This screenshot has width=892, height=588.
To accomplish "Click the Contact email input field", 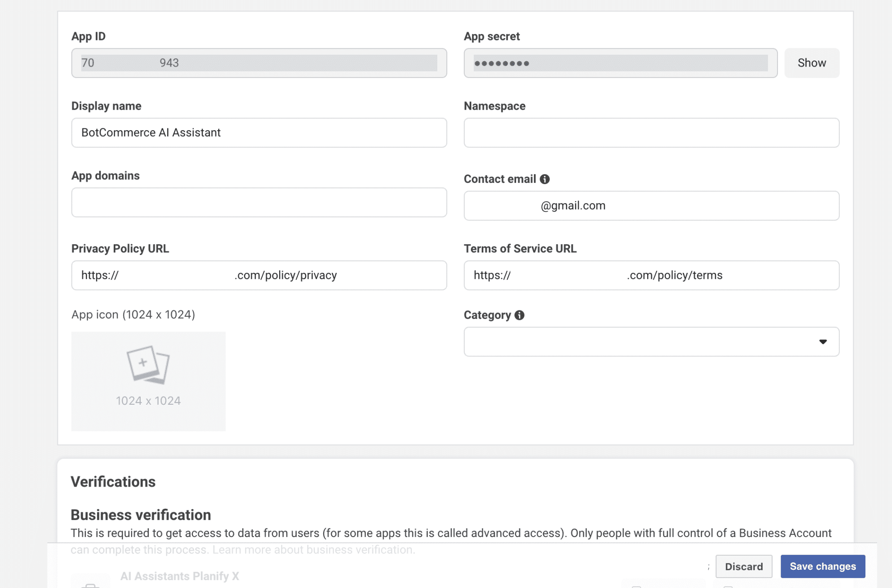I will point(651,206).
